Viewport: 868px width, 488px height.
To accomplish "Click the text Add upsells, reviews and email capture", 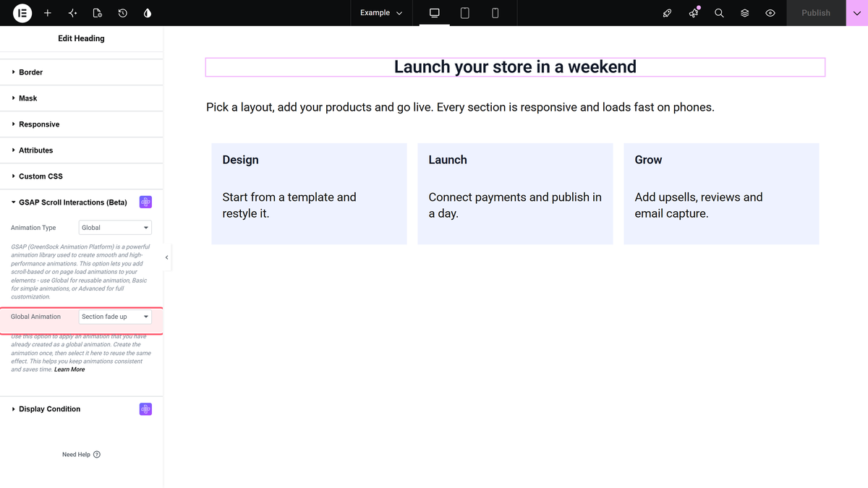I will coord(699,205).
